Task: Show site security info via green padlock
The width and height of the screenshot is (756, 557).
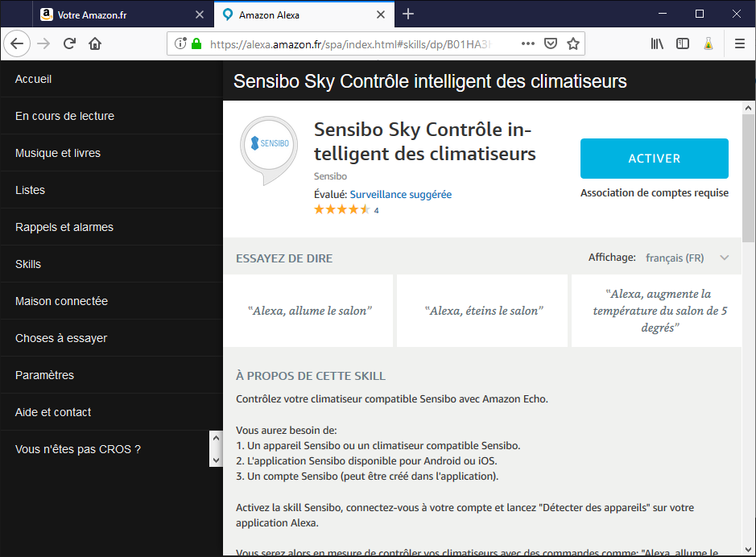Action: click(196, 44)
